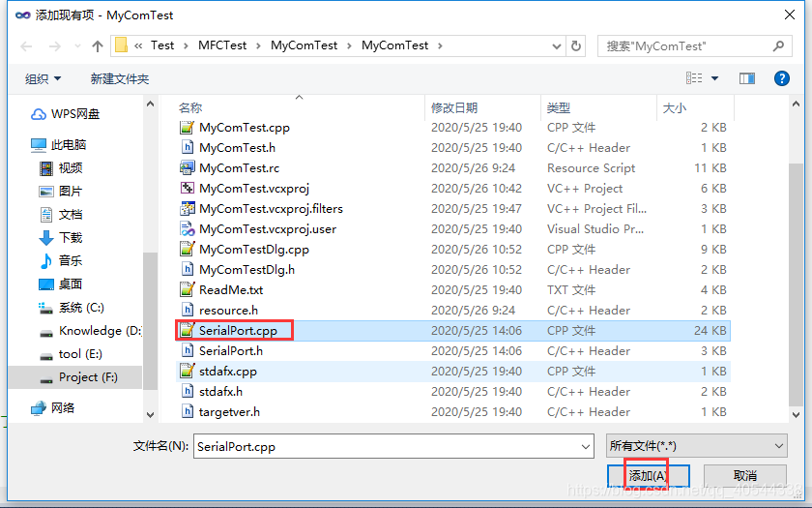
Task: Click the MyComTest.rc resource icon
Action: click(x=187, y=168)
